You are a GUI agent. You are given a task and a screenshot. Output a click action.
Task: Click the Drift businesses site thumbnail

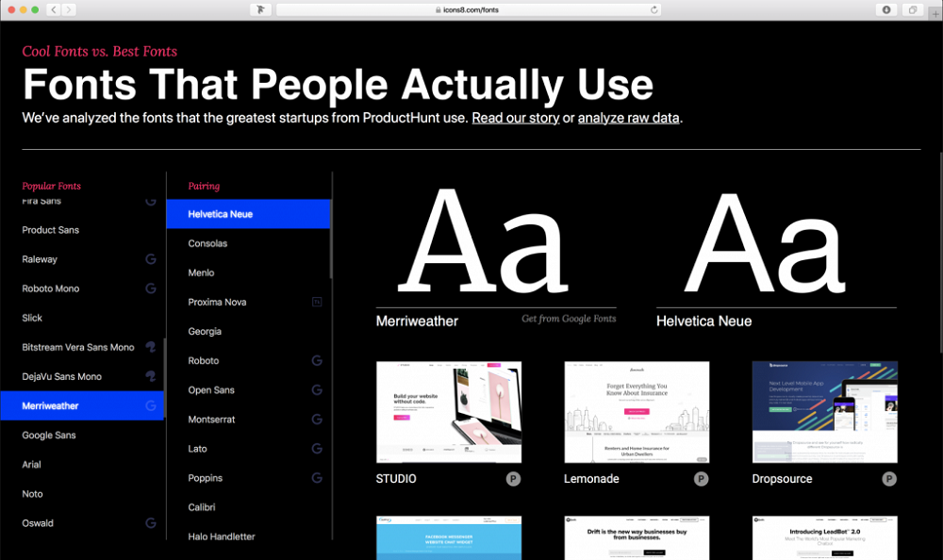pos(637,537)
